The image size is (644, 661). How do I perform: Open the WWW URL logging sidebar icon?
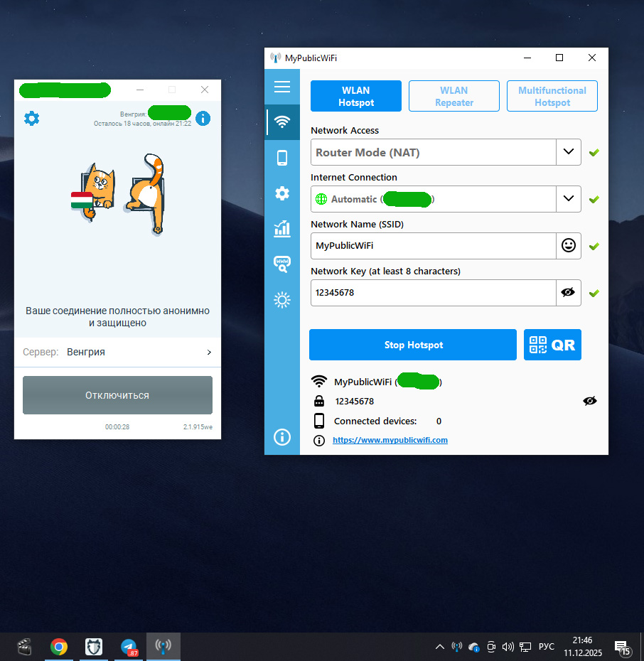click(282, 264)
